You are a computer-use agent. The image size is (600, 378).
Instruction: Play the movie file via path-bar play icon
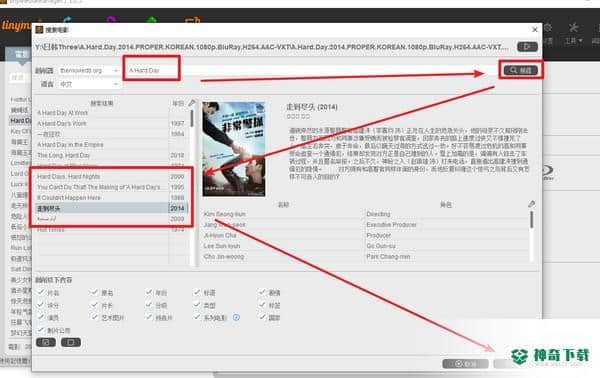pyautogui.click(x=527, y=47)
